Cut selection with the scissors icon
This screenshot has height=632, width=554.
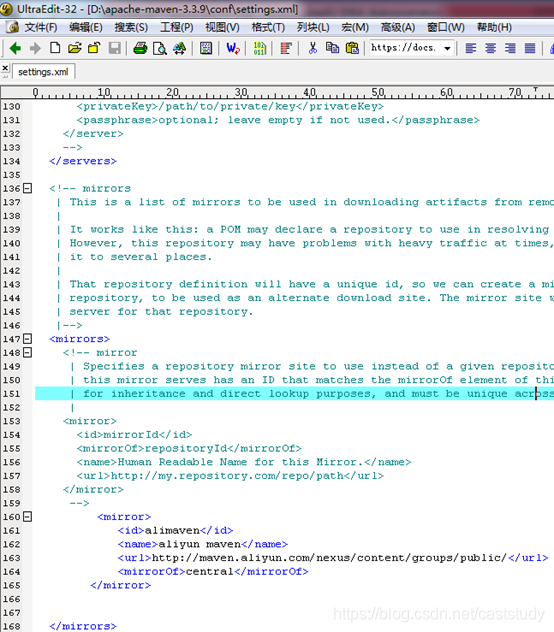click(x=312, y=48)
